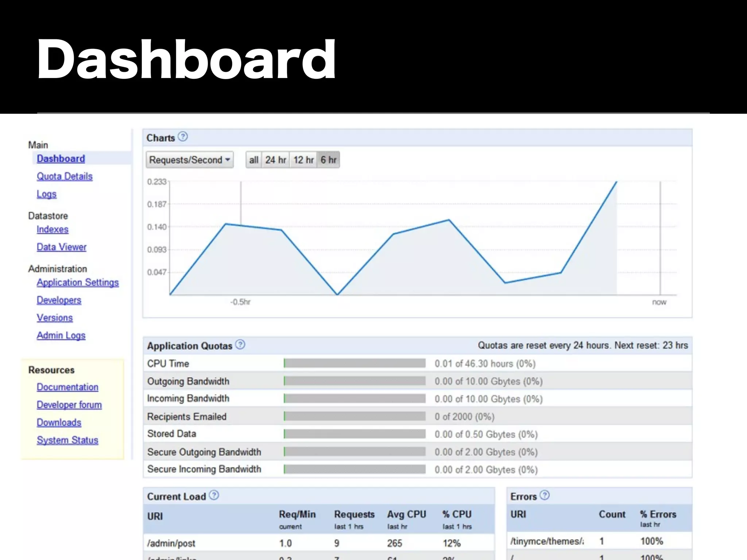Open the Logs link
This screenshot has height=560, width=747.
point(46,194)
